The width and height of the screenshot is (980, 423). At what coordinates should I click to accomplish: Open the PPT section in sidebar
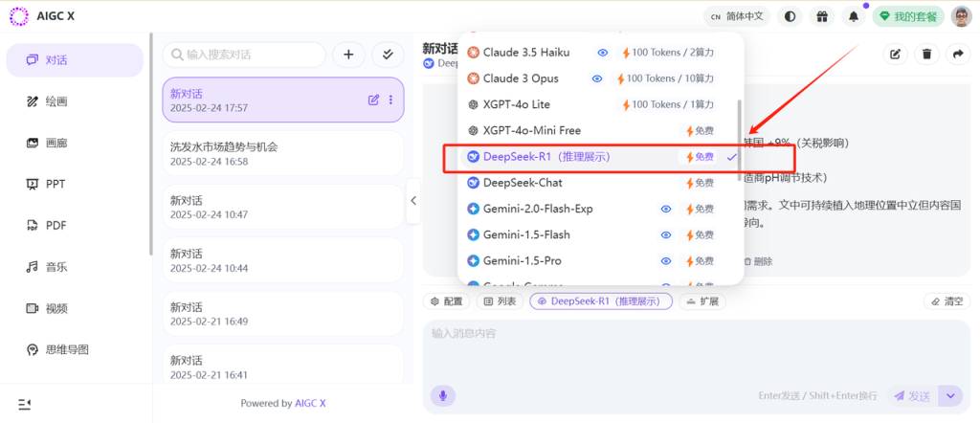[75, 185]
